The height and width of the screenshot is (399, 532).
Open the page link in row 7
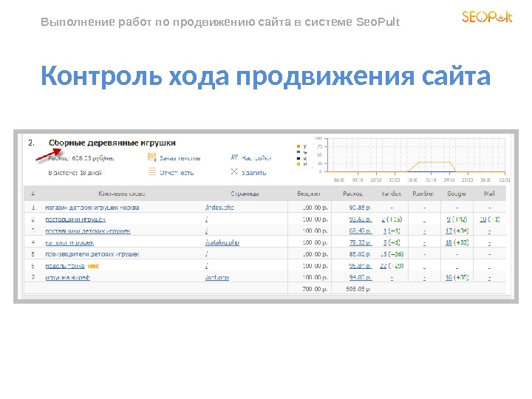tap(217, 278)
